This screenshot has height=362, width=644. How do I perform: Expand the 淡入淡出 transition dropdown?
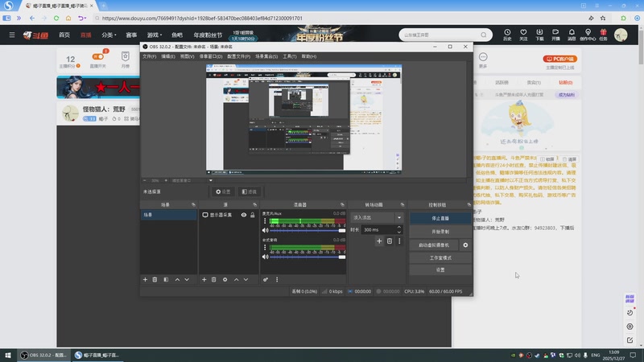(x=398, y=217)
